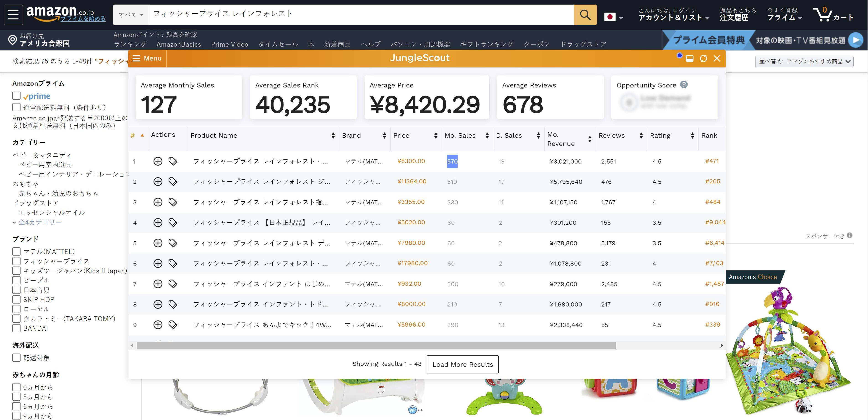Open 注文履歴 order history link
This screenshot has width=868, height=420.
point(734,18)
